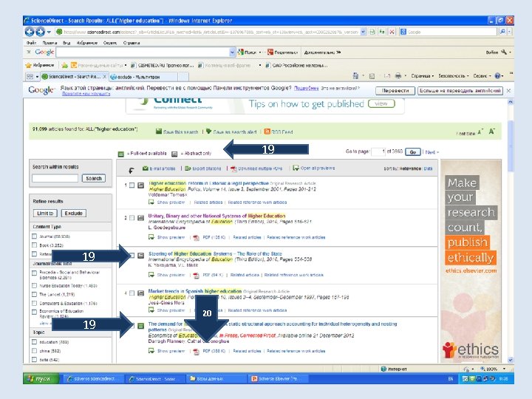This screenshot has width=532, height=399.
Task: Click the Save as search alert icon
Action: [208, 132]
